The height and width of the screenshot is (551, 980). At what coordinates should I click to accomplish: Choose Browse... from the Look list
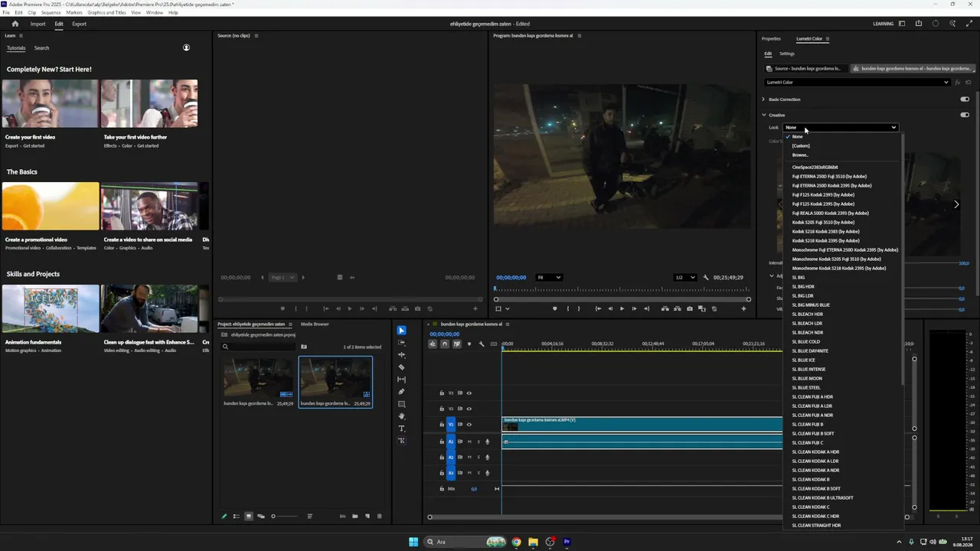[800, 155]
